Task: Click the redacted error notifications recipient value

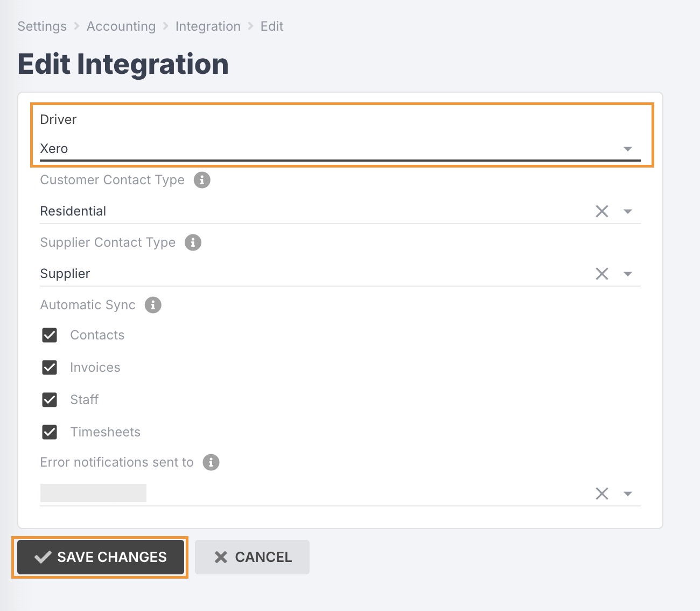Action: tap(93, 493)
